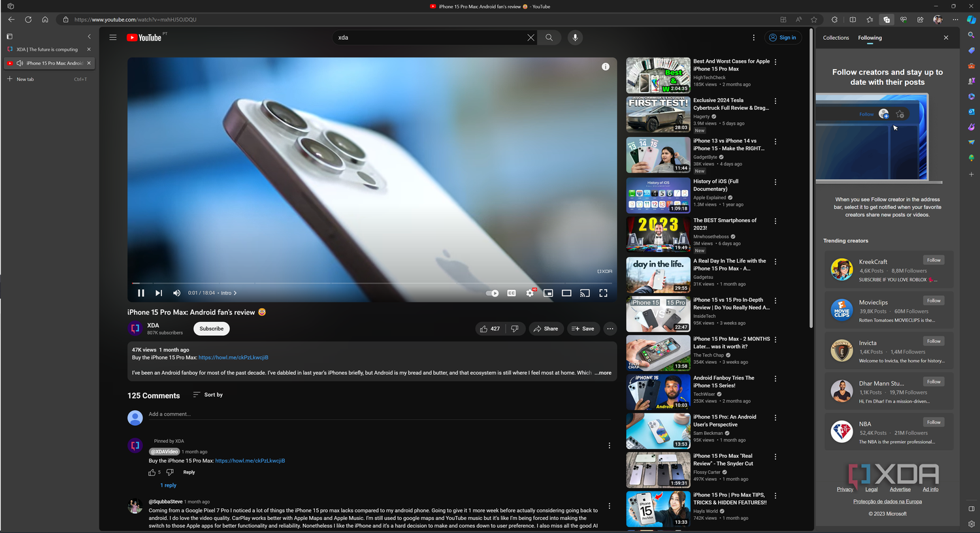Expand 1 reply under pinned comment
This screenshot has width=980, height=533.
coord(169,485)
